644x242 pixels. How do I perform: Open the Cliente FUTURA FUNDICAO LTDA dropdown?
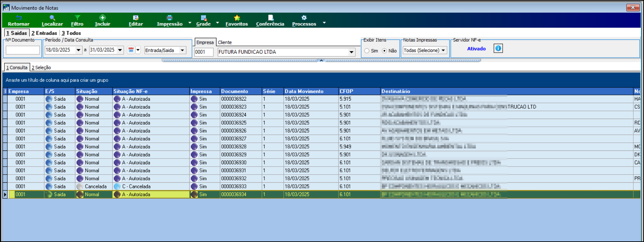click(x=351, y=52)
